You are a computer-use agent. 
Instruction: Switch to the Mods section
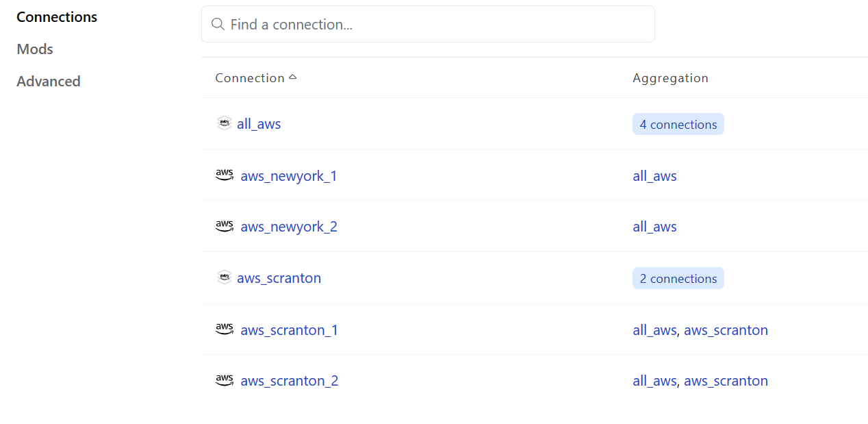coord(35,49)
